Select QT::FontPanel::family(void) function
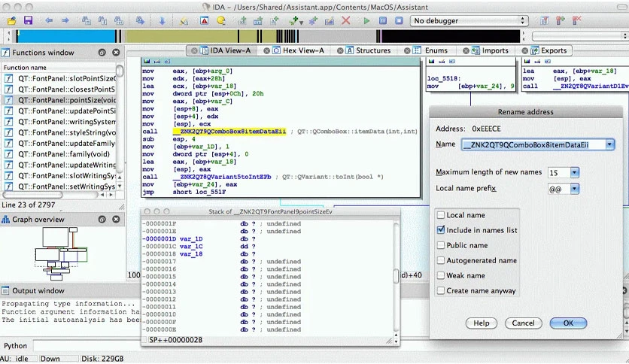Screen dimensions: 629x364 click(x=59, y=154)
